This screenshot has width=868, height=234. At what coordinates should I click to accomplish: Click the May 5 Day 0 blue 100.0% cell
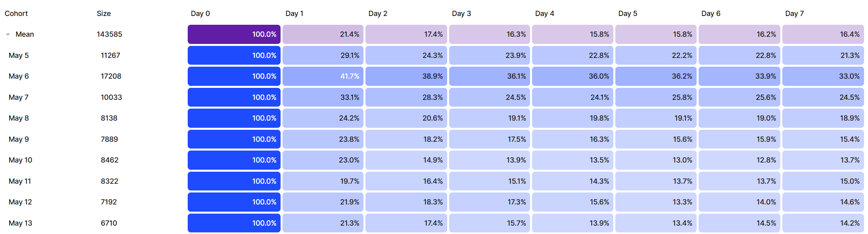(234, 56)
